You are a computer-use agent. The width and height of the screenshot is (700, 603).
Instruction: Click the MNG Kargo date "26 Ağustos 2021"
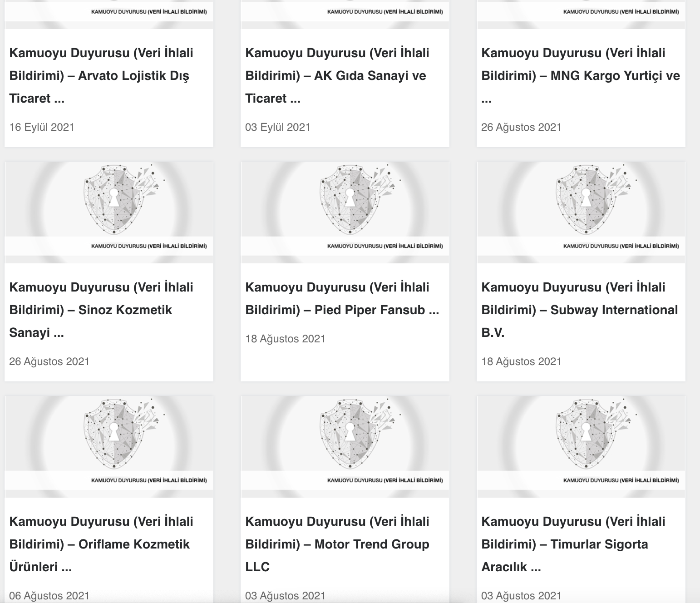click(x=522, y=127)
